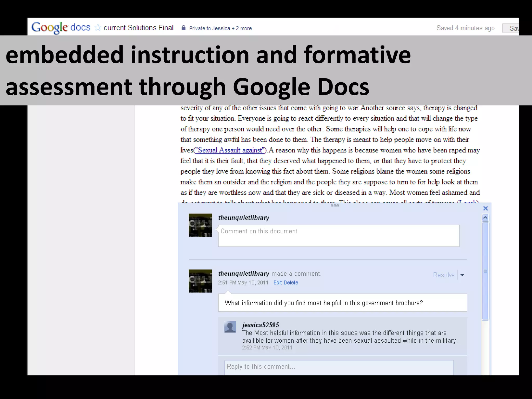This screenshot has height=399, width=532.
Task: Click jessica52595's reply text about helpful information
Action: 350,337
